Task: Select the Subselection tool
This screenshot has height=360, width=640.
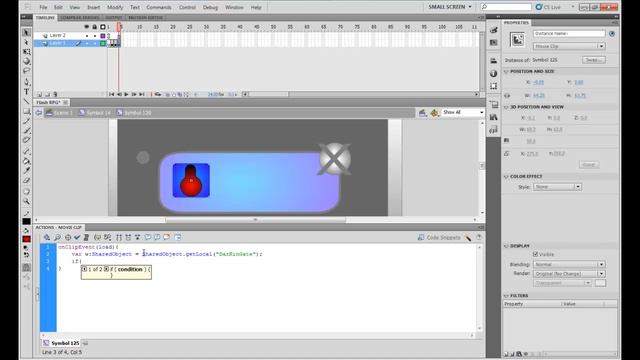Action: click(x=27, y=42)
